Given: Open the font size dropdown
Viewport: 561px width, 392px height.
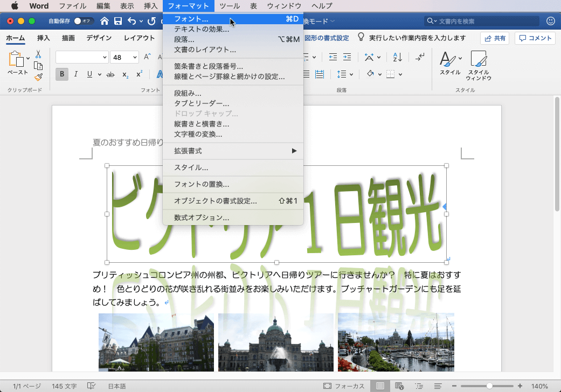Looking at the screenshot, I should pyautogui.click(x=135, y=57).
